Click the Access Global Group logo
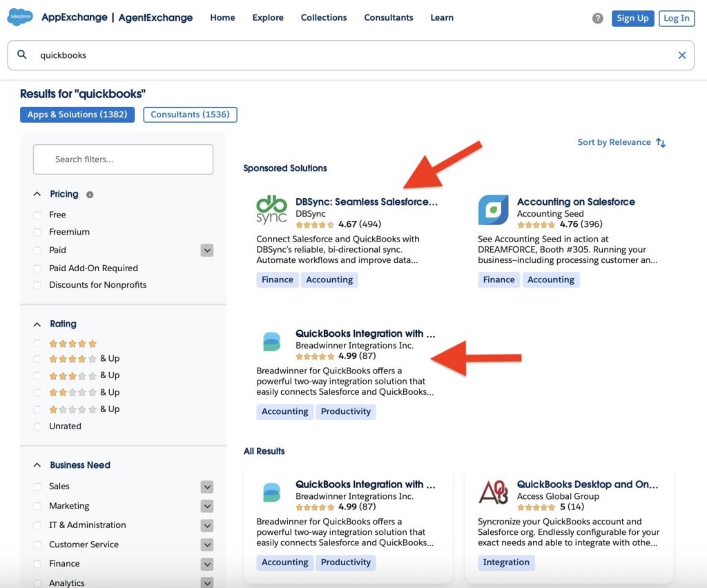 click(x=493, y=493)
